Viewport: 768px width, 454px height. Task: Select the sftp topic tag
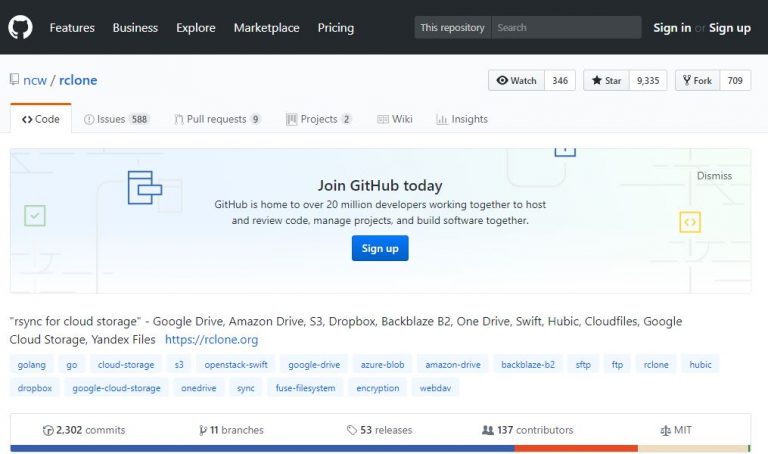point(583,364)
